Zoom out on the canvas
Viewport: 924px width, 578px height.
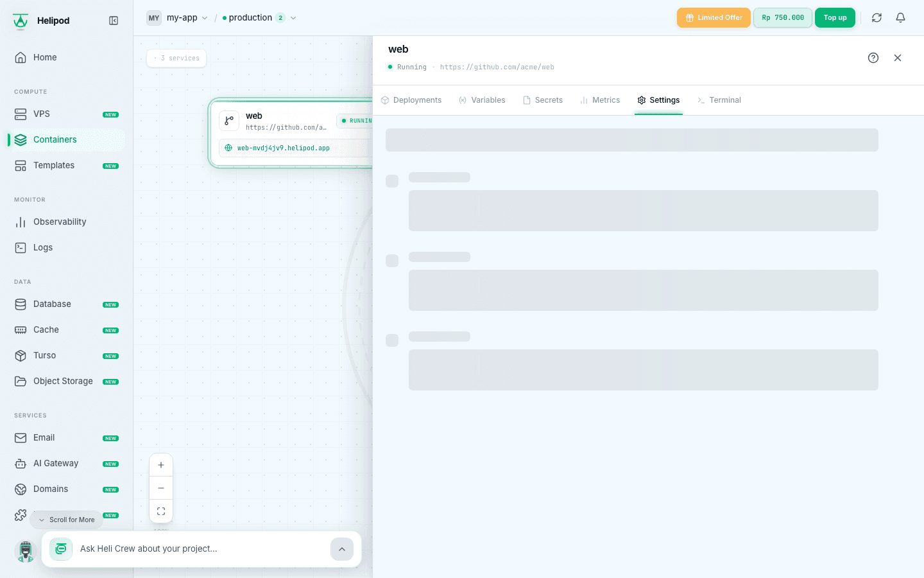[x=161, y=488]
